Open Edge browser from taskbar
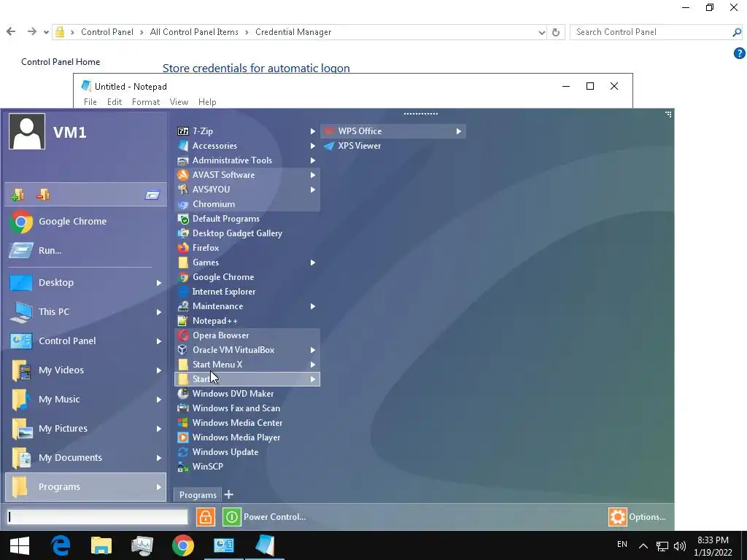 coord(61,545)
